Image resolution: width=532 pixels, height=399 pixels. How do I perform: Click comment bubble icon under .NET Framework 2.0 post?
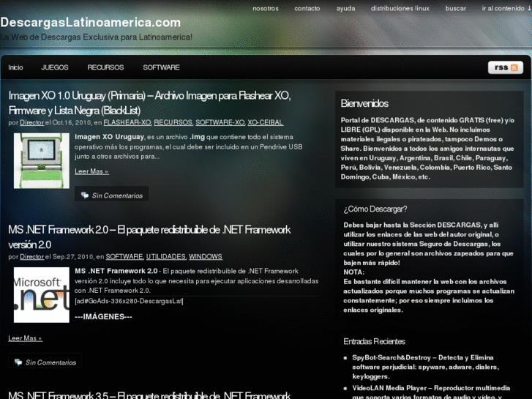pyautogui.click(x=18, y=362)
